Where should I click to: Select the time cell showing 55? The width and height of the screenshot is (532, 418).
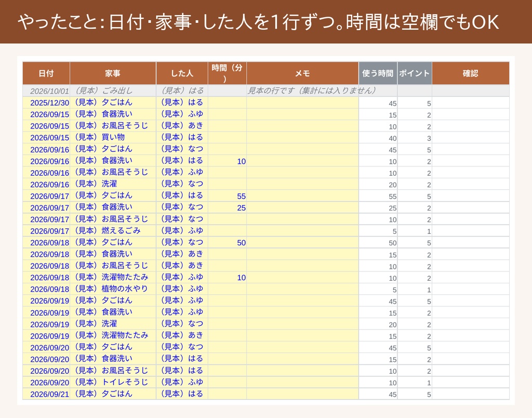click(x=227, y=195)
